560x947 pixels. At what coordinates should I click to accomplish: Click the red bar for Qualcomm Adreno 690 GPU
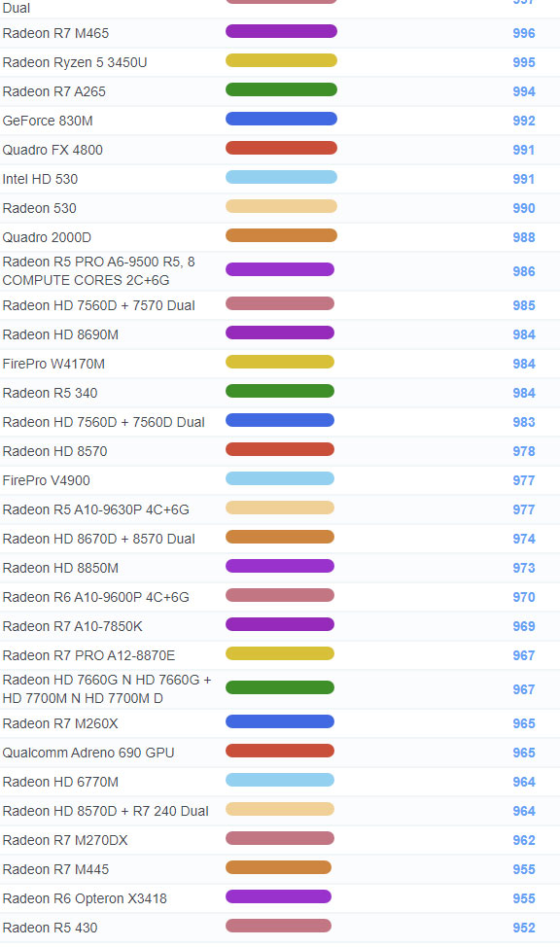tap(280, 751)
